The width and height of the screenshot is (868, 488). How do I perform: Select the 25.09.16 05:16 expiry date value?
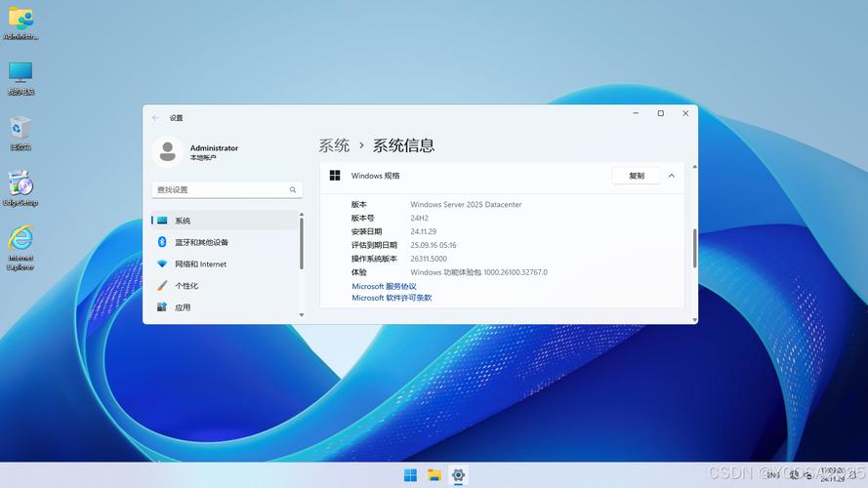(x=434, y=245)
